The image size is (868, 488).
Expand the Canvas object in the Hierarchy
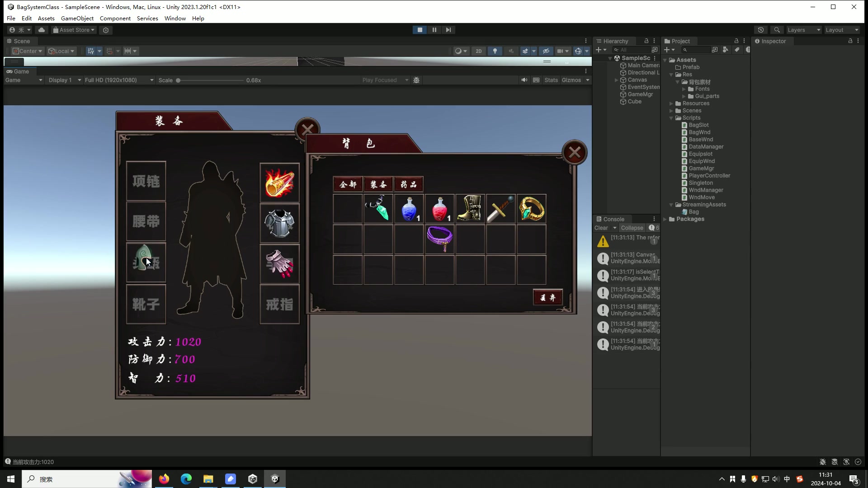(616, 80)
